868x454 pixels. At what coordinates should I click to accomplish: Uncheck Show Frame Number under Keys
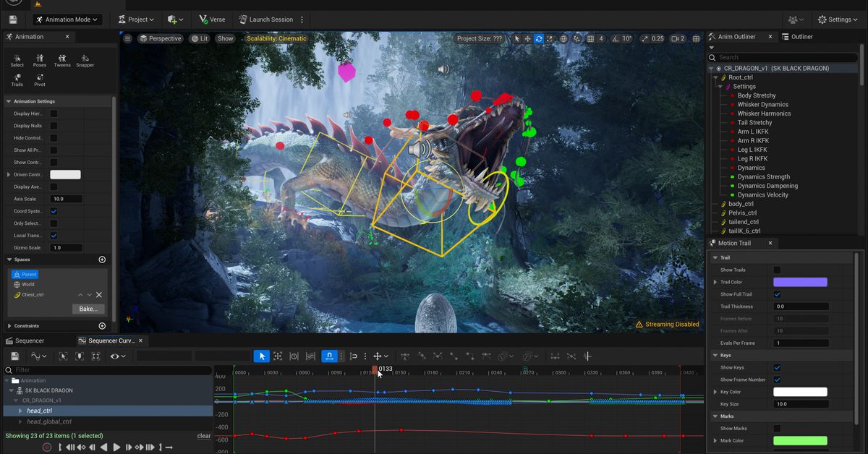pyautogui.click(x=778, y=379)
